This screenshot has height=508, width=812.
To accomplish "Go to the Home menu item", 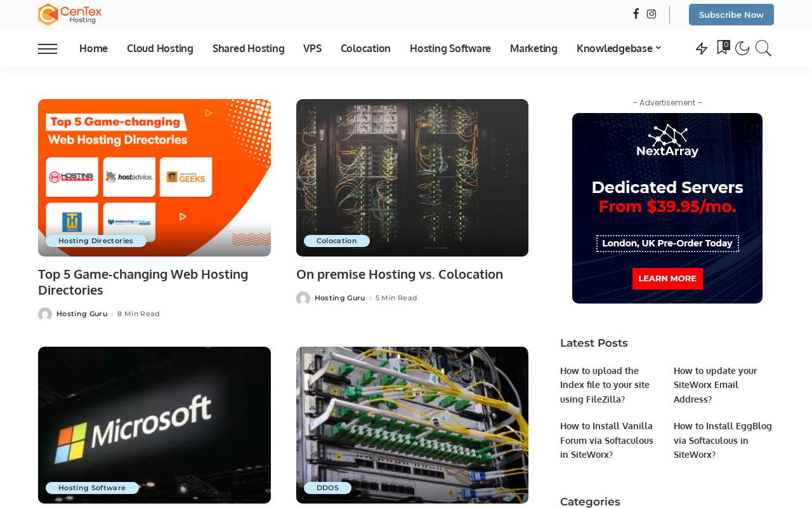I will pos(93,48).
